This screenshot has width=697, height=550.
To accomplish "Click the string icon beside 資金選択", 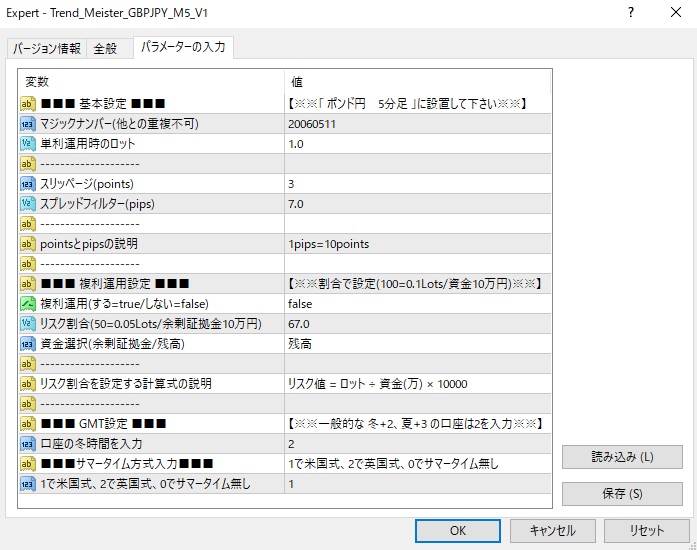I will pos(28,344).
